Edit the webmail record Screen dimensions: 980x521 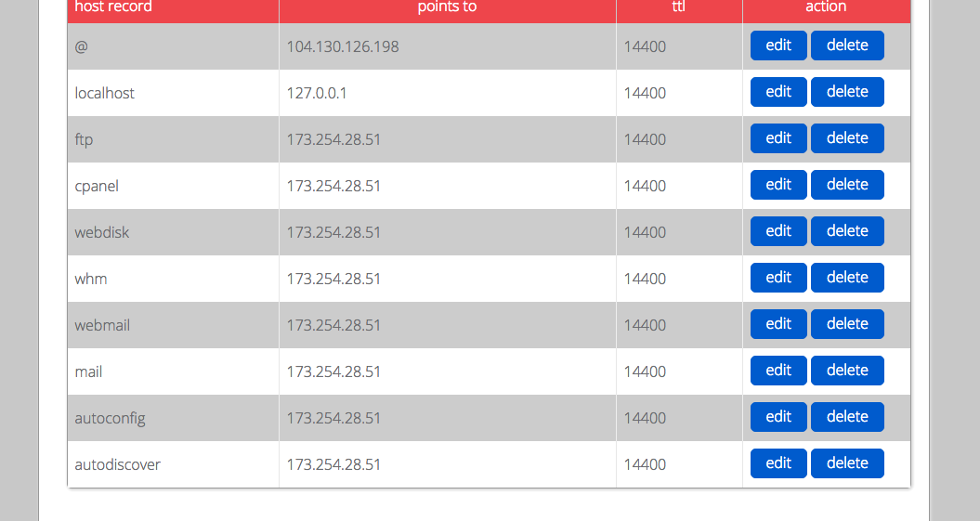point(778,324)
